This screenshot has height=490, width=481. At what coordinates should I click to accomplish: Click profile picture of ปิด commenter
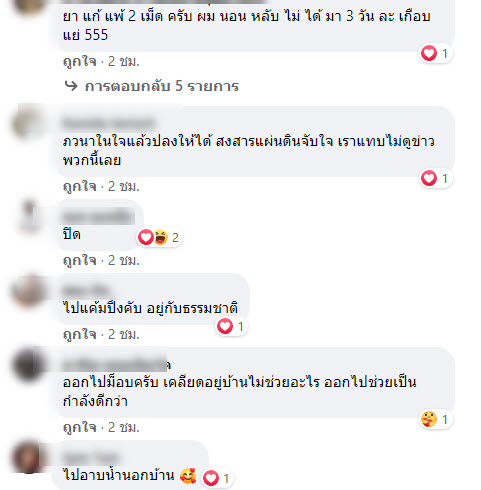[29, 216]
